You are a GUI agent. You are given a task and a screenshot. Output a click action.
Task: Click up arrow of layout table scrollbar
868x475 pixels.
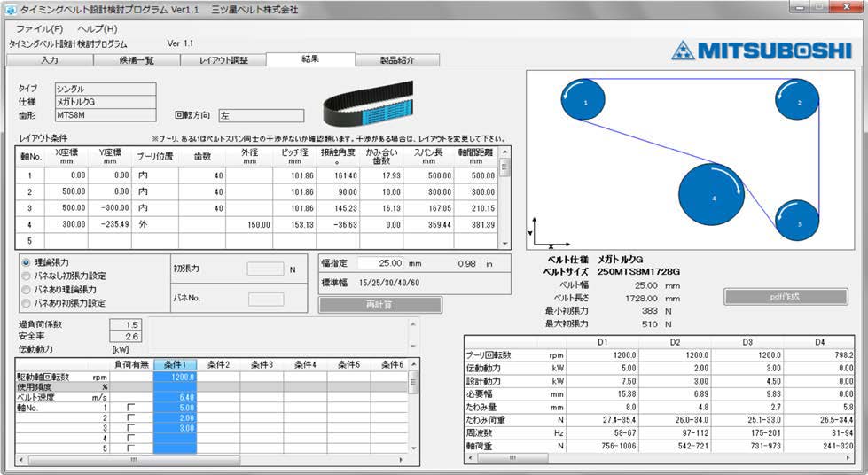[504, 152]
